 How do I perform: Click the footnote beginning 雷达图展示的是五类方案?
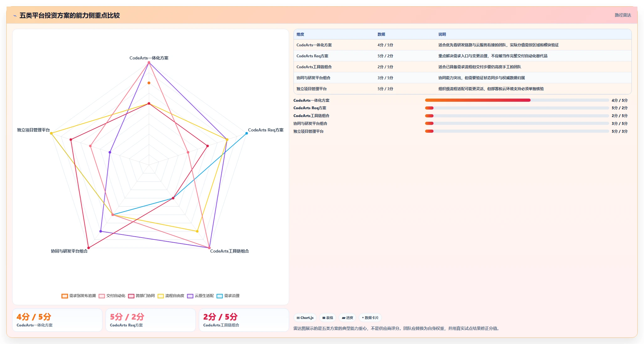[397, 328]
